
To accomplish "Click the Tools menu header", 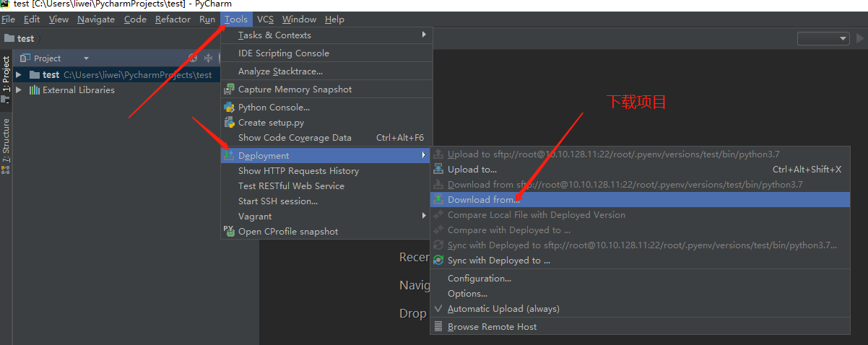I will (236, 19).
